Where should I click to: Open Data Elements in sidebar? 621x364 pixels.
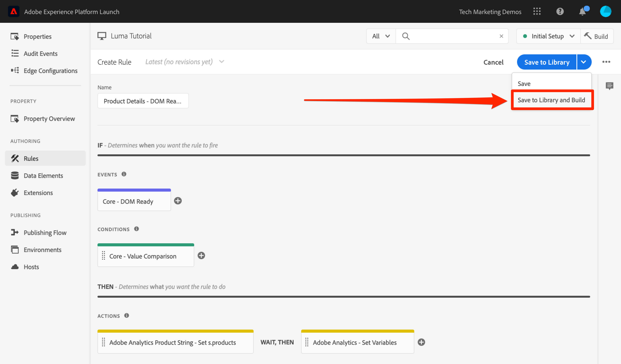tap(43, 175)
